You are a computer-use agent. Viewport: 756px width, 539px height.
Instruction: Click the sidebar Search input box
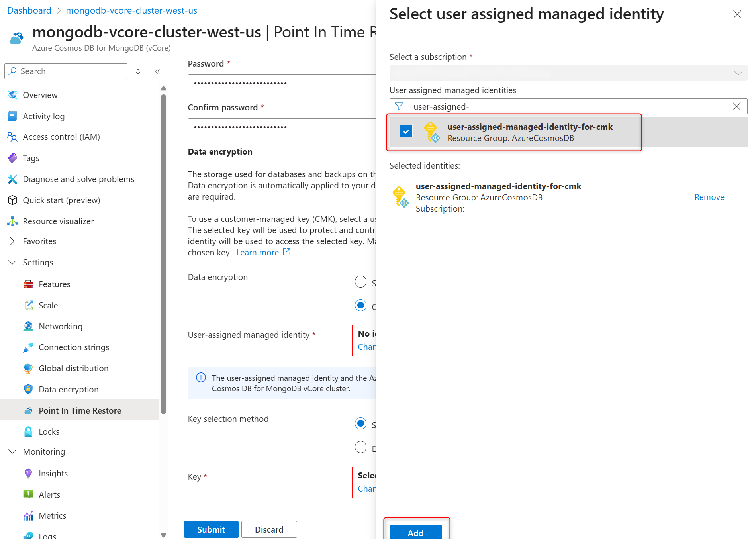(x=66, y=71)
